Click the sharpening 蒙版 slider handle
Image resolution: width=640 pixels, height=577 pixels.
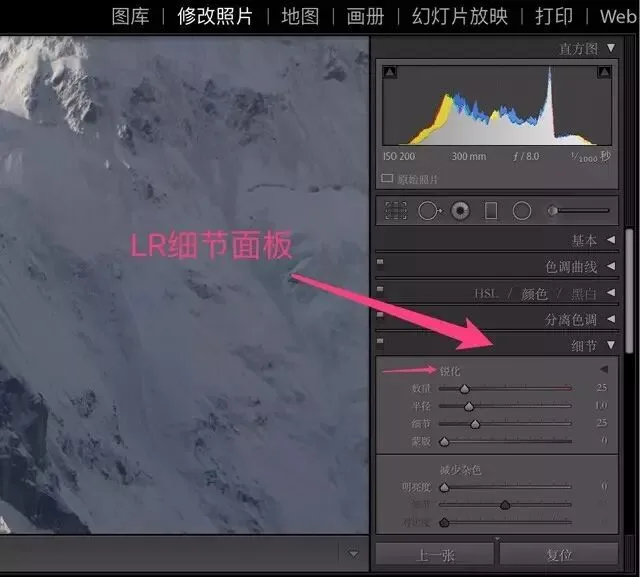click(444, 441)
